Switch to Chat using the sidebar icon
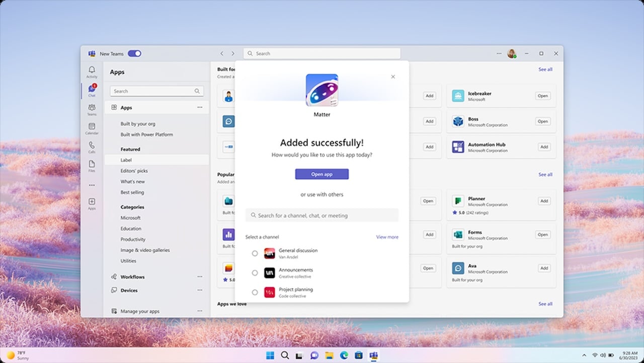The height and width of the screenshot is (363, 644). click(92, 89)
